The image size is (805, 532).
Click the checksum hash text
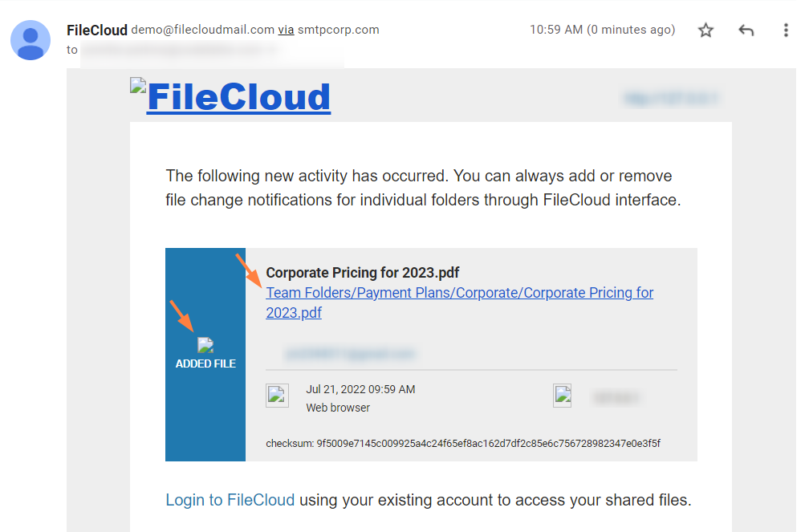(x=487, y=443)
